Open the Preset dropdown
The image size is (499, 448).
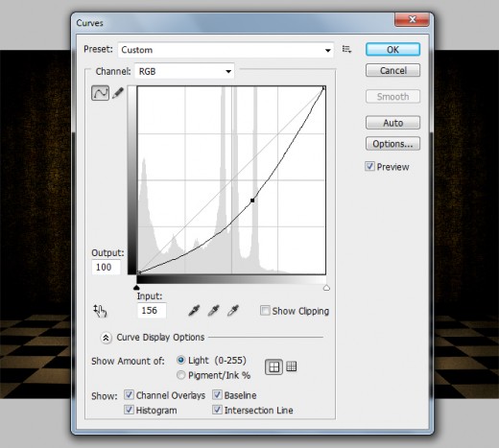[x=226, y=50]
